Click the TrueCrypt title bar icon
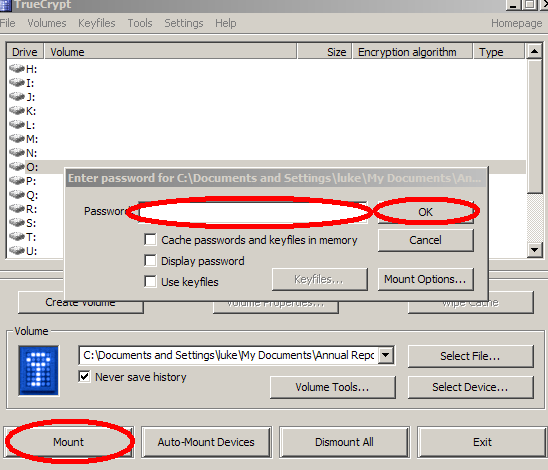 tap(6, 5)
